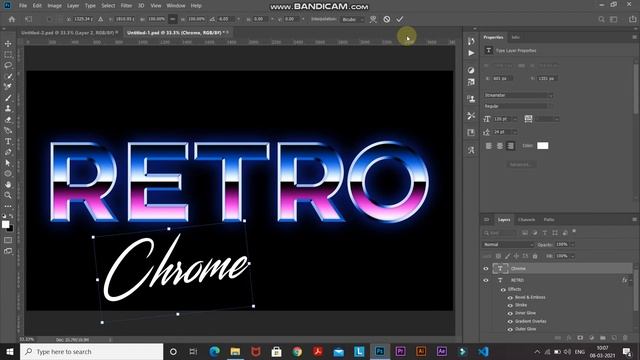Open the Info tab in Properties panel
This screenshot has width=640, height=360.
516,37
